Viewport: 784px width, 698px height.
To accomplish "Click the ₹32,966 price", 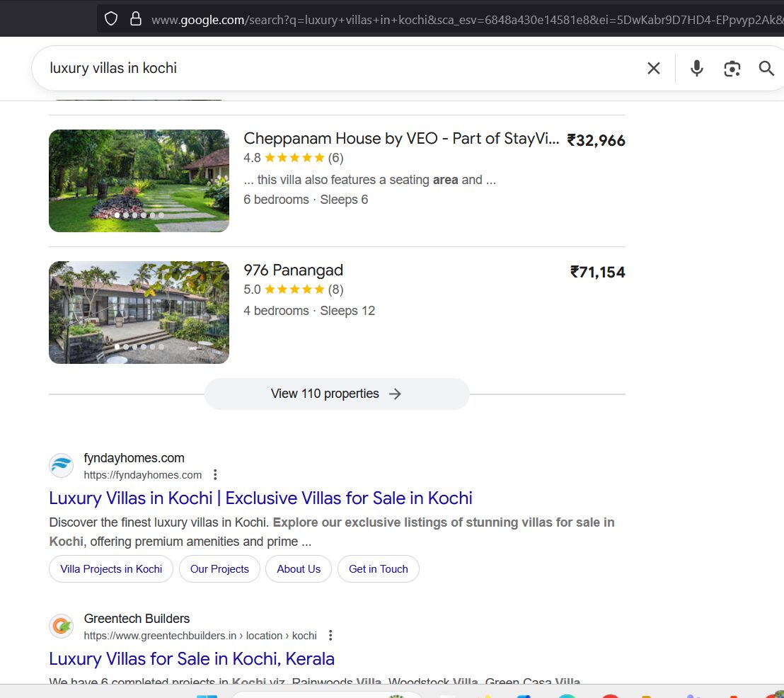I will point(596,141).
